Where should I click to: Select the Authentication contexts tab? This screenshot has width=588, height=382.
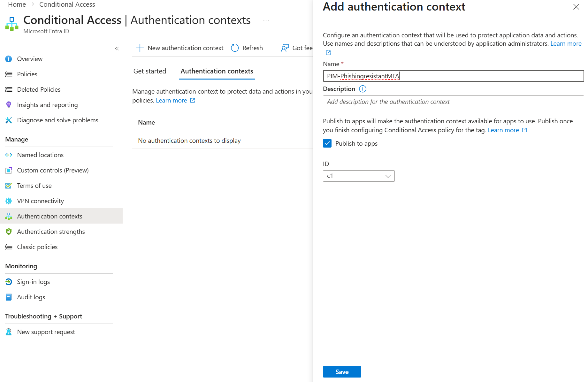tap(217, 71)
